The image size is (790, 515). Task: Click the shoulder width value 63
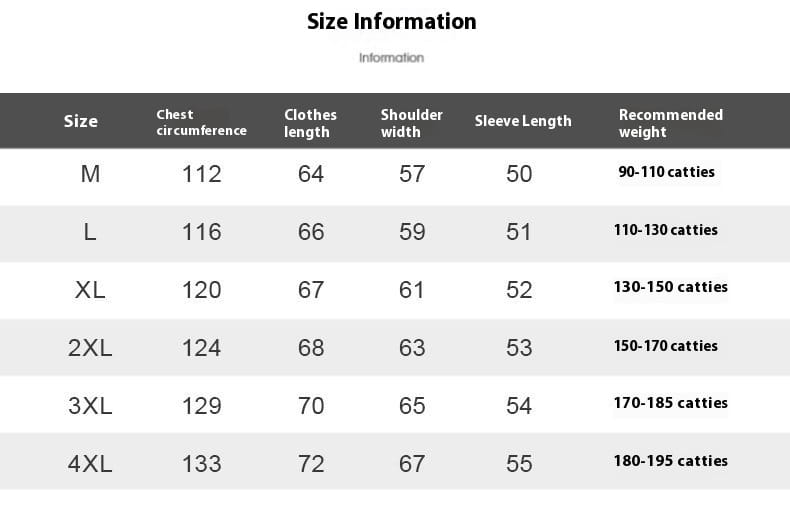(412, 348)
